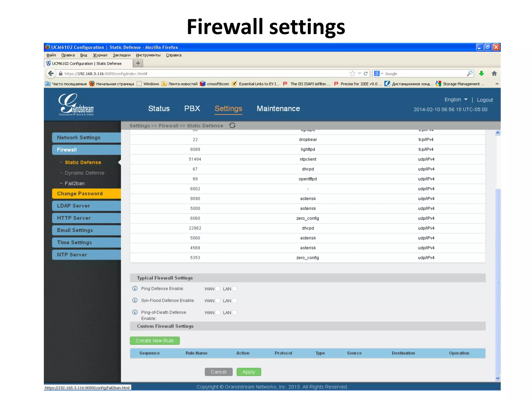Click the info icon beside Ping-of-Death Defense

(135, 312)
